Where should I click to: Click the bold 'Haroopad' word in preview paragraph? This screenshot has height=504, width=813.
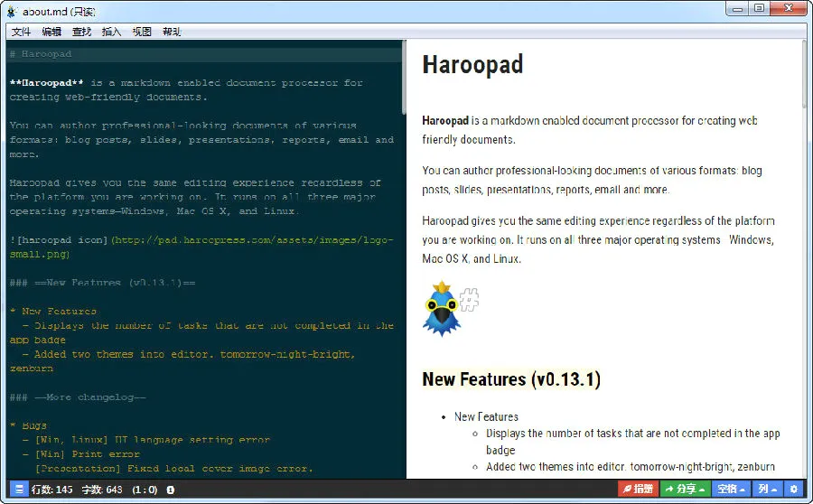[x=444, y=121]
